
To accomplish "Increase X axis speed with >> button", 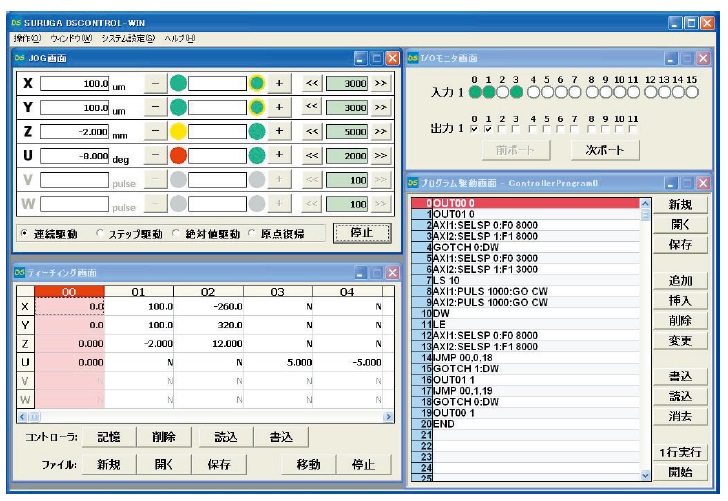I will click(x=380, y=83).
